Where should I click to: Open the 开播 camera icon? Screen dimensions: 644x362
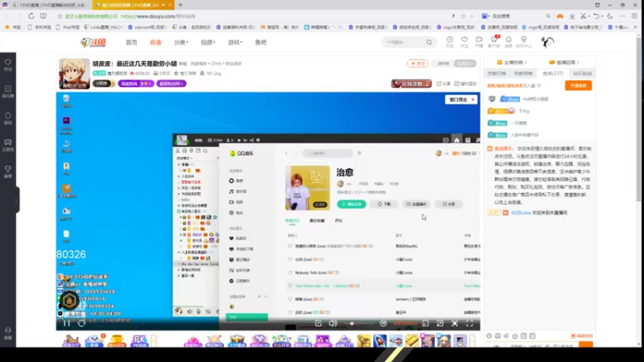(479, 42)
